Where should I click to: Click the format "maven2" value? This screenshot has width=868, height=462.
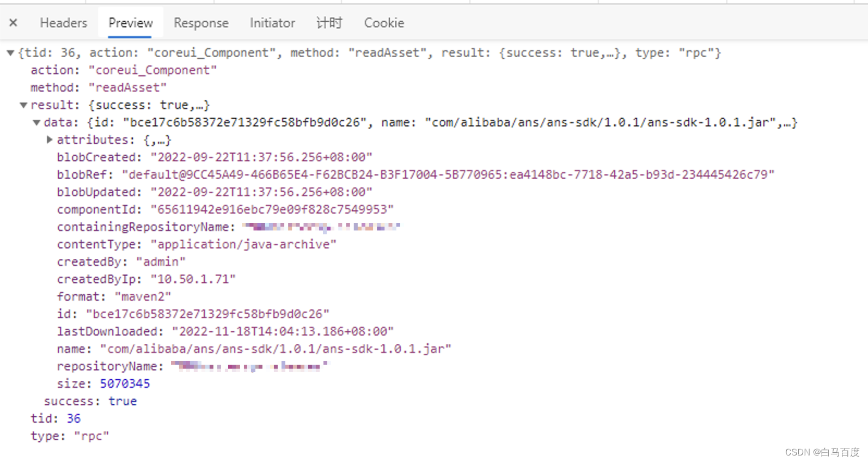(x=143, y=297)
